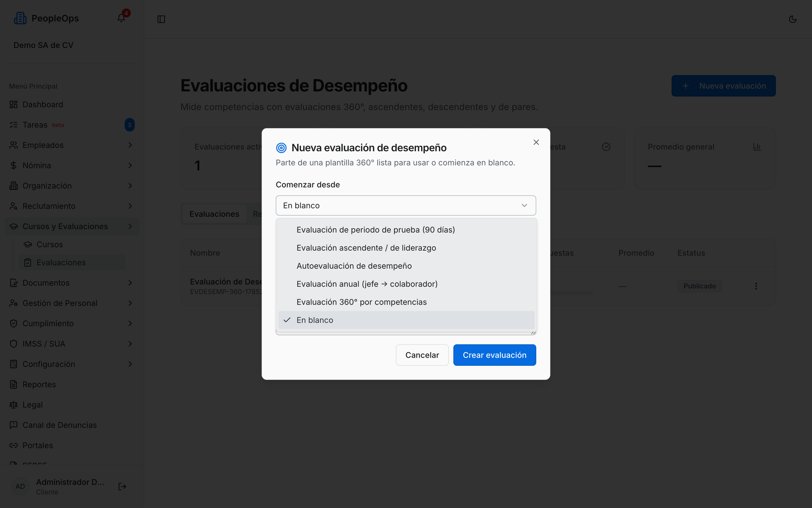Click the logout icon beside Administrador
Image resolution: width=812 pixels, height=508 pixels.
[x=122, y=487]
